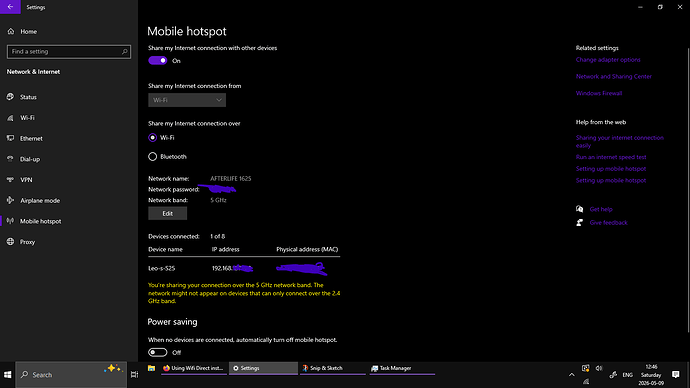
Task: Click the network icon in system tray
Action: 586,382
